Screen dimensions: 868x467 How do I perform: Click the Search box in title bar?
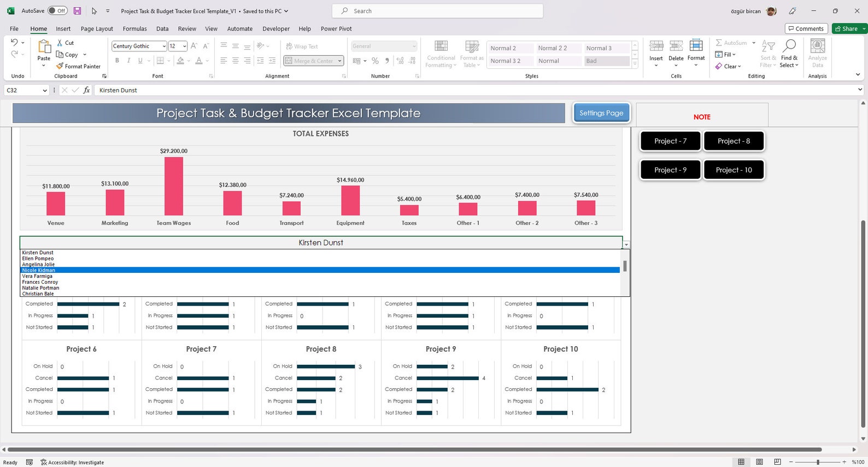point(437,11)
